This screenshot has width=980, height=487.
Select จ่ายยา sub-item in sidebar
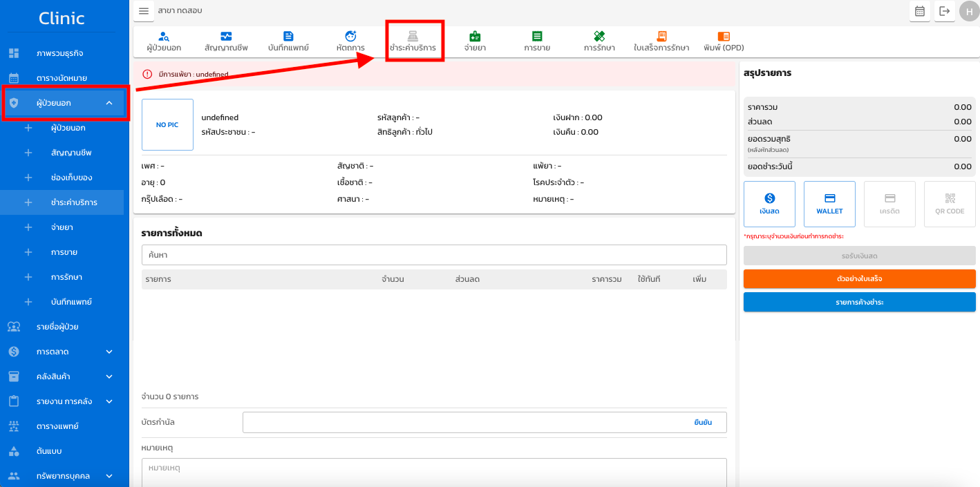pos(62,227)
